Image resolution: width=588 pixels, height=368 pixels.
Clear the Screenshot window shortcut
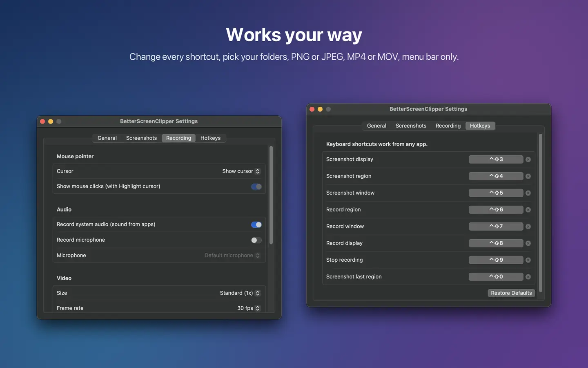click(x=528, y=193)
